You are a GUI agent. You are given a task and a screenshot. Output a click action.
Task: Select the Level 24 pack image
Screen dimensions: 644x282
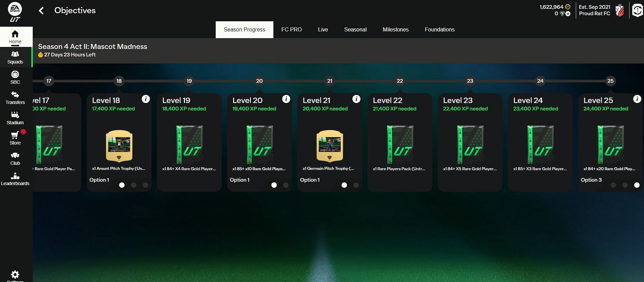(x=540, y=145)
